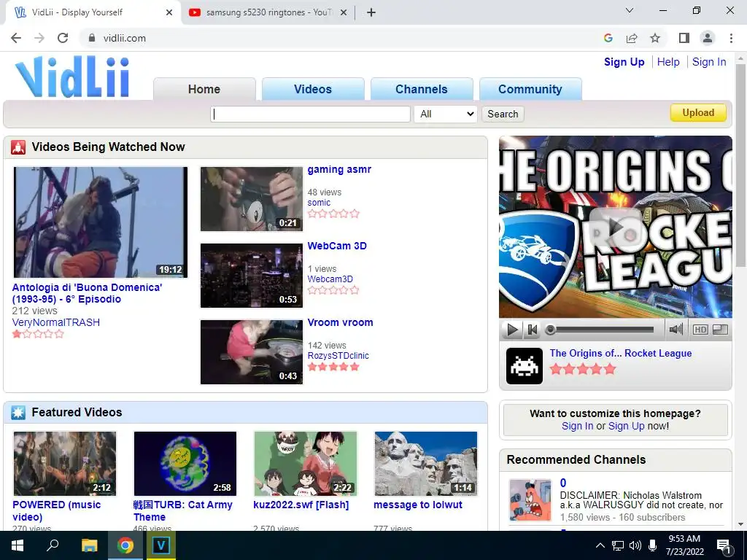This screenshot has height=560, width=747.
Task: Click the VidLii logo
Action: [72, 77]
